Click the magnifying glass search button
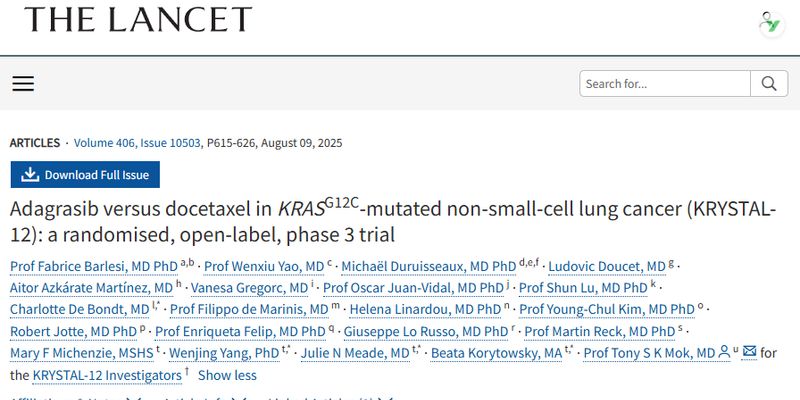The height and width of the screenshot is (400, 800). pos(768,84)
